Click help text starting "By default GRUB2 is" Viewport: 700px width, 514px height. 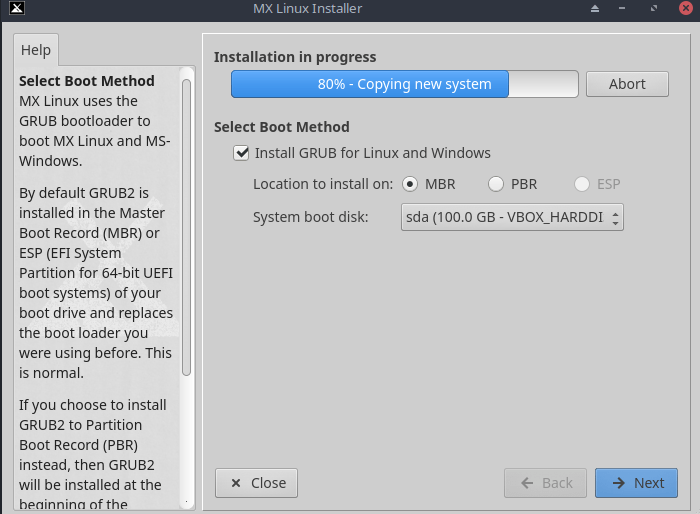96,283
